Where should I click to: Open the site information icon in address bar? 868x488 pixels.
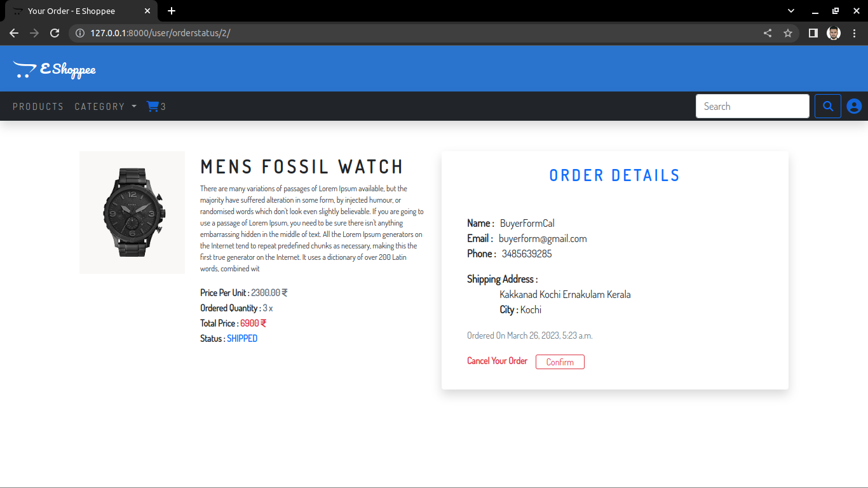tap(78, 33)
